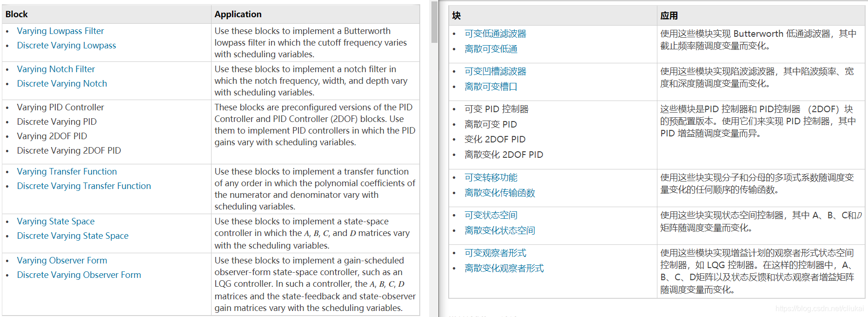Click the 应用 column header

[x=761, y=16]
